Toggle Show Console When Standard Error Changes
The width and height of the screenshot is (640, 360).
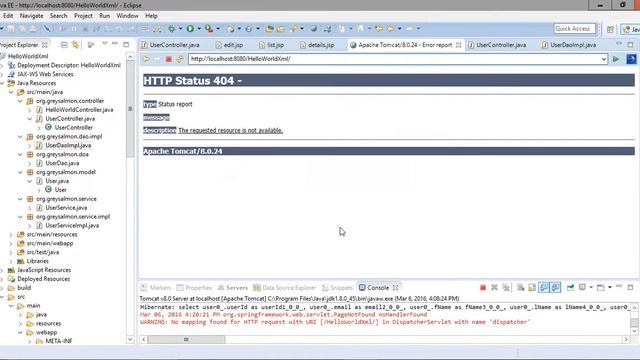coord(556,288)
